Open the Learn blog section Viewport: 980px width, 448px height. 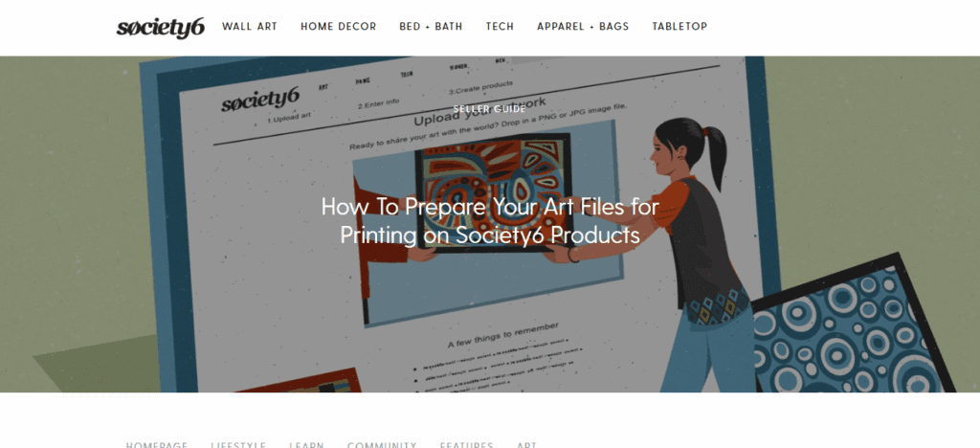point(306,445)
